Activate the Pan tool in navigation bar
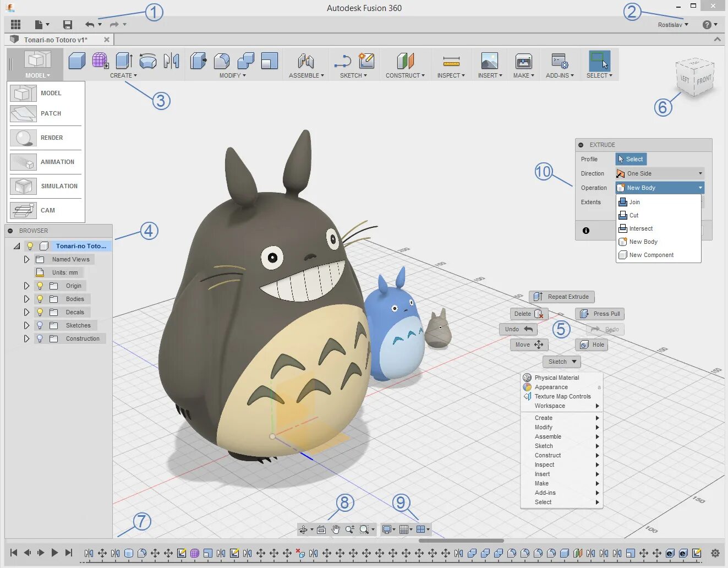This screenshot has height=568, width=728. [x=336, y=529]
